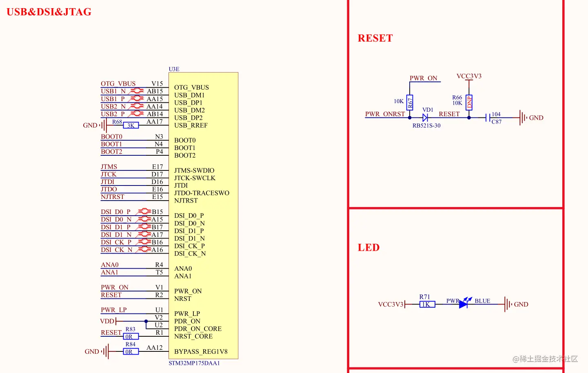Screen dimensions: 588x373
Task: Select RESET net label right of VD1
Action: tap(449, 114)
